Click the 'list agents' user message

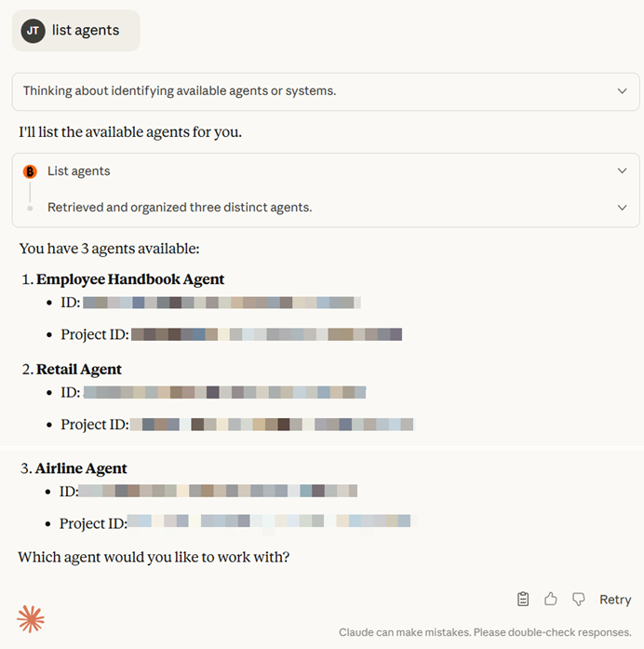click(x=86, y=31)
